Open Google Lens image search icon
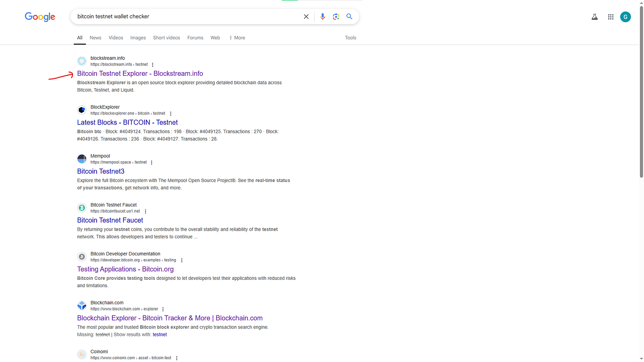 (336, 17)
